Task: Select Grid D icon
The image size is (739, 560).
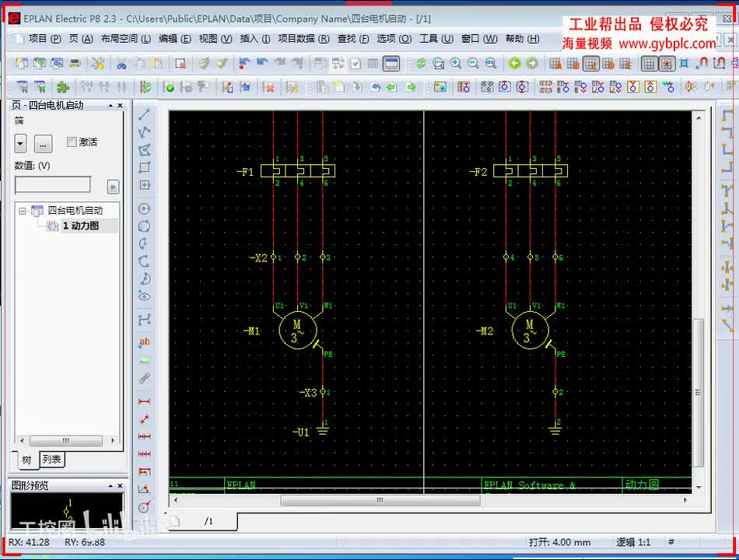Action: tap(608, 64)
